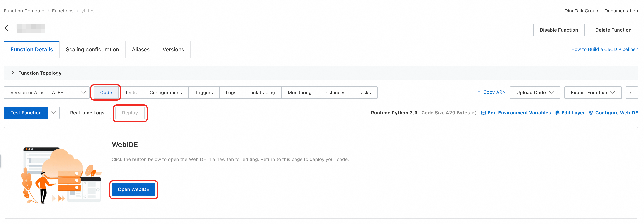This screenshot has height=224, width=644.
Task: Switch to the Scaling configuration tab
Action: point(92,49)
